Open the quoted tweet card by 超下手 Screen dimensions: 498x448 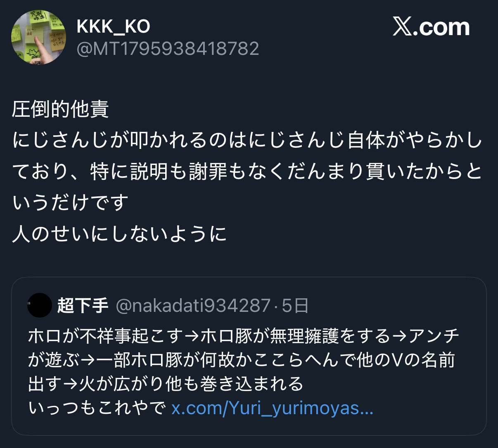pos(249,356)
